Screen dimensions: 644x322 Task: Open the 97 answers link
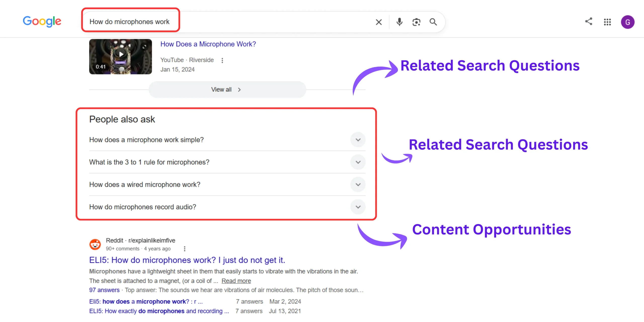point(104,290)
